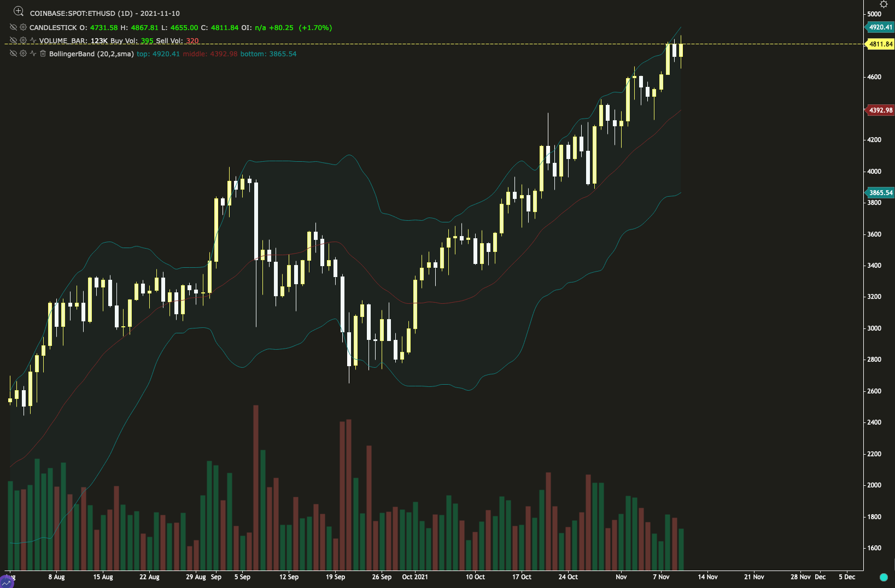Open VOLUME_BAR settings gear

click(x=24, y=40)
